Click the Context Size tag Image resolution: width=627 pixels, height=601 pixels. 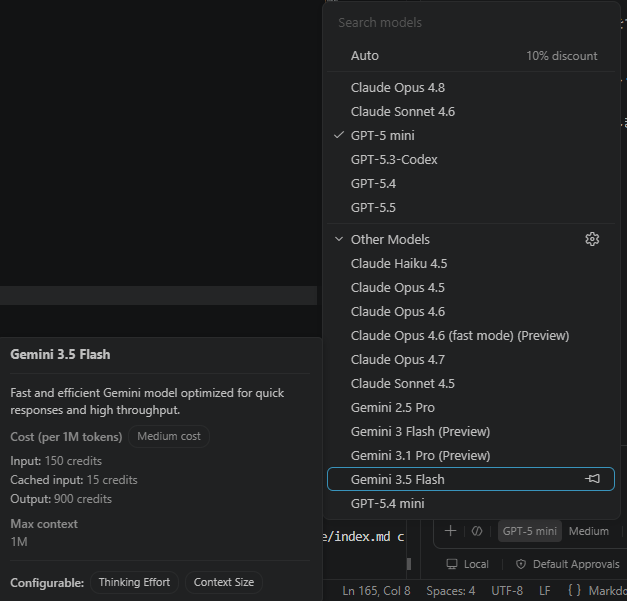tap(224, 582)
